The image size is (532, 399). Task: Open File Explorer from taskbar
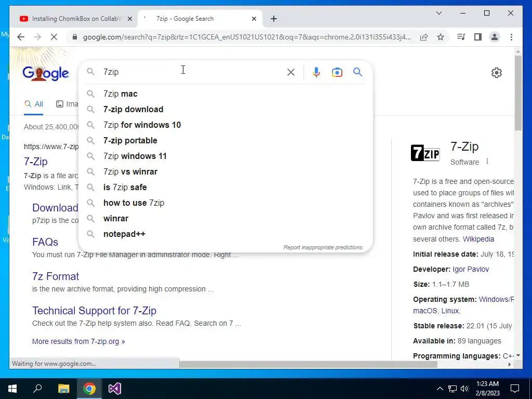(63, 389)
